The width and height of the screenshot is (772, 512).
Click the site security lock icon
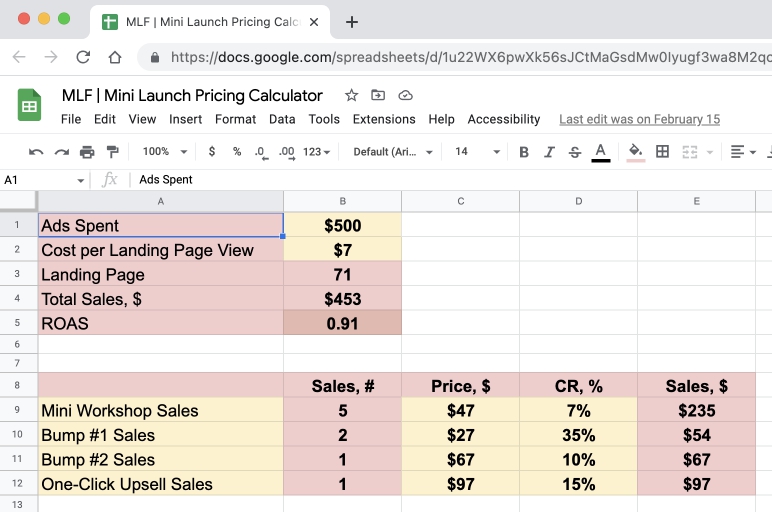(x=155, y=58)
